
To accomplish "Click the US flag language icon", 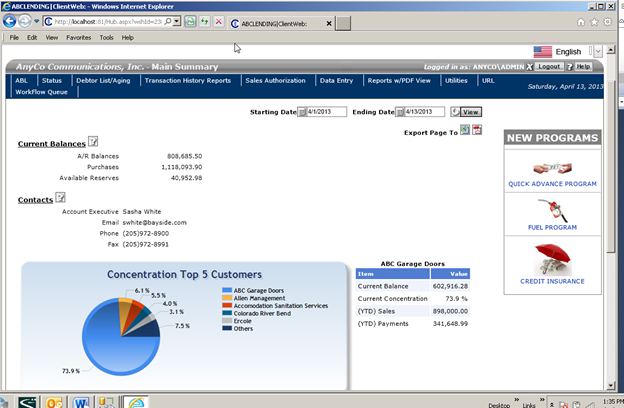I will pyautogui.click(x=542, y=52).
